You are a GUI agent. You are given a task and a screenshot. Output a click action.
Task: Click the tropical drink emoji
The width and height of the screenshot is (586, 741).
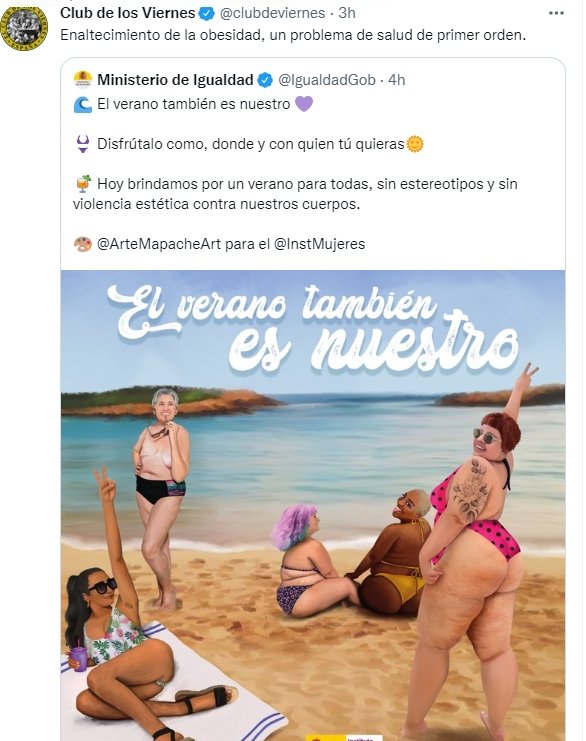click(x=83, y=184)
